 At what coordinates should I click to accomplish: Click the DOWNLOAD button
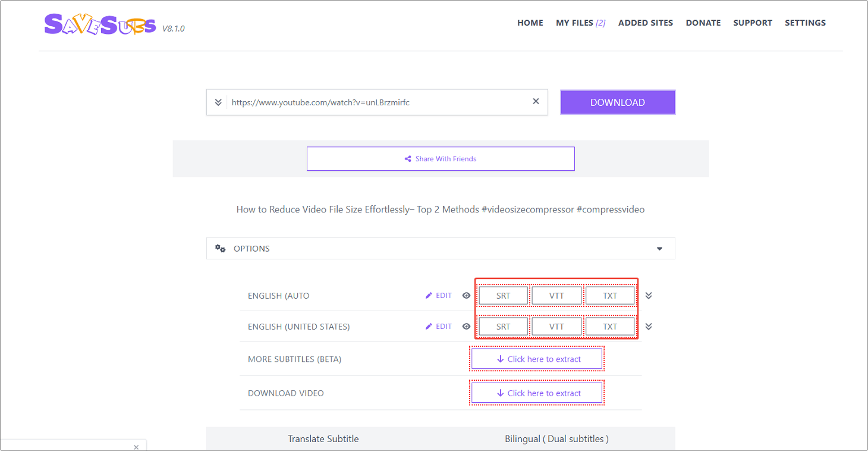click(617, 102)
